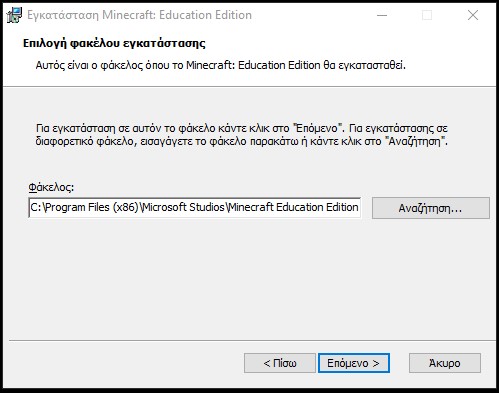Click Microsoft Studios segment of the path
Screen dimensions: 499x393
pos(184,207)
